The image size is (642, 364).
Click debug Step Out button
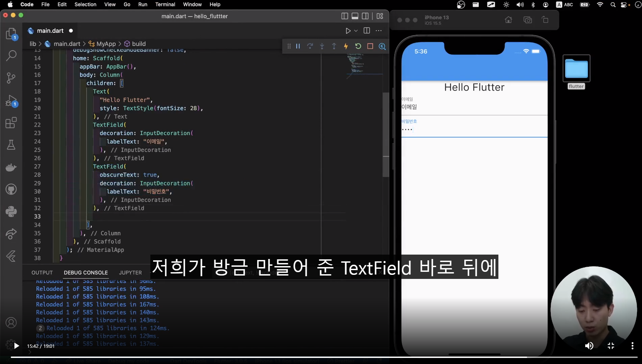[x=334, y=46]
